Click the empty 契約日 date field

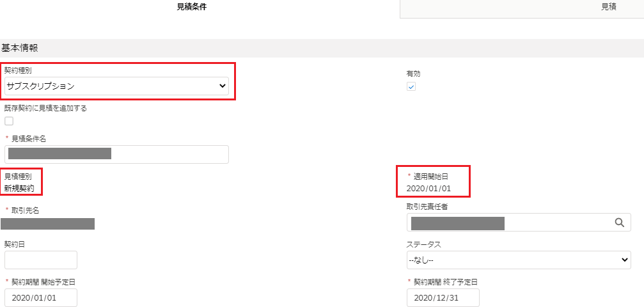pos(41,260)
